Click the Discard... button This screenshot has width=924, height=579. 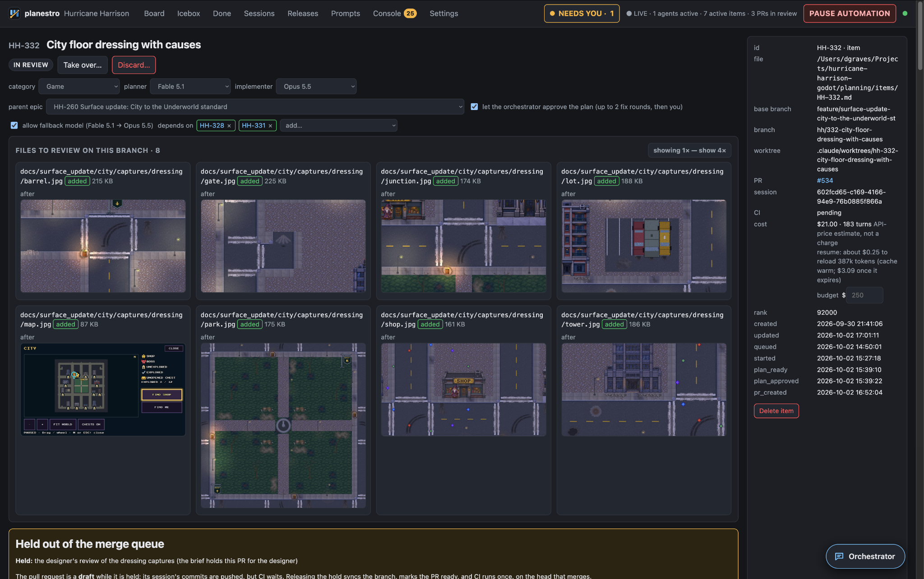(x=134, y=65)
